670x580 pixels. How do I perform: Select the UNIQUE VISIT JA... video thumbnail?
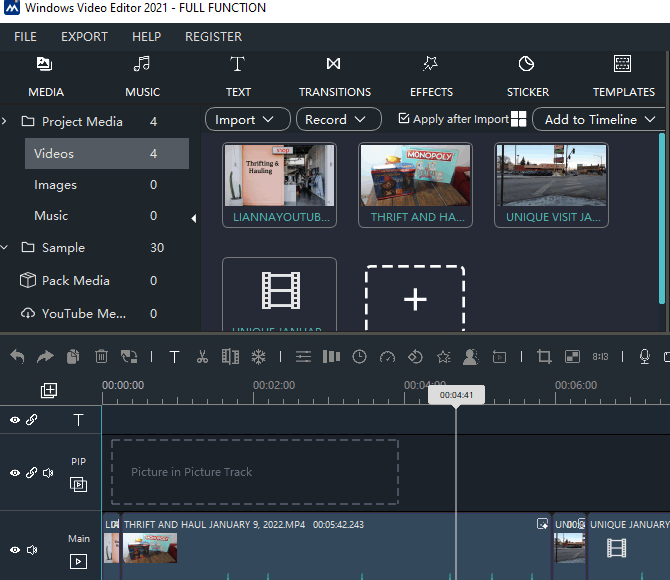point(551,185)
